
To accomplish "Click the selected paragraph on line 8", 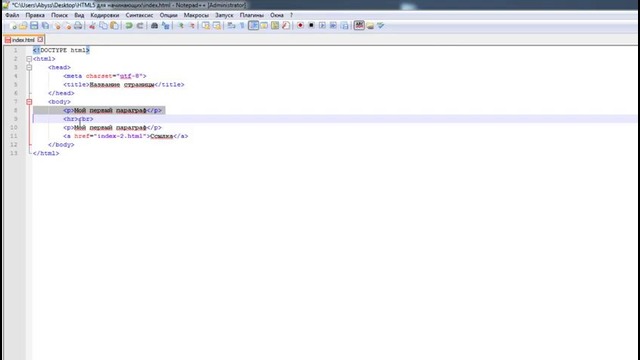I will [112, 110].
